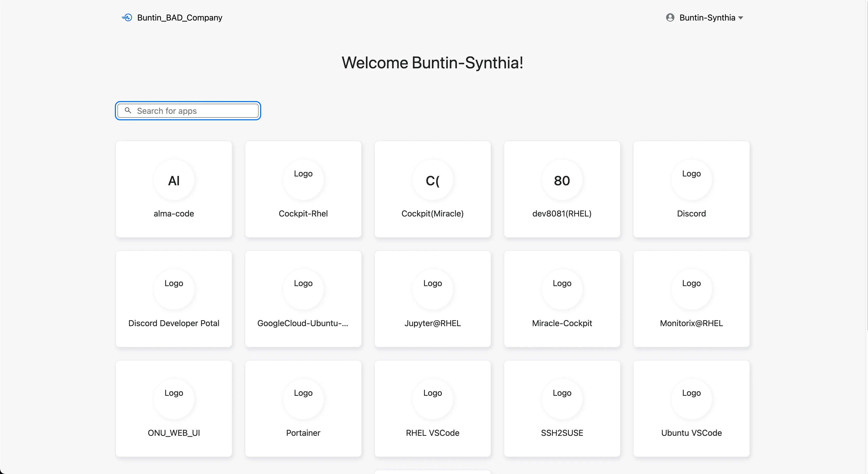Open Ubuntu VSCode app label
Viewport: 868px width, 474px height.
(692, 433)
